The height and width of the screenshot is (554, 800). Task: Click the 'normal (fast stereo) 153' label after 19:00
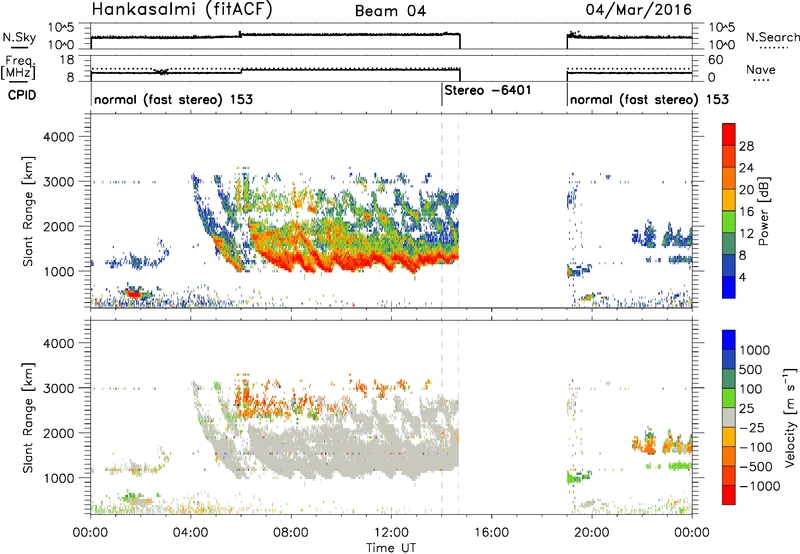(x=649, y=99)
